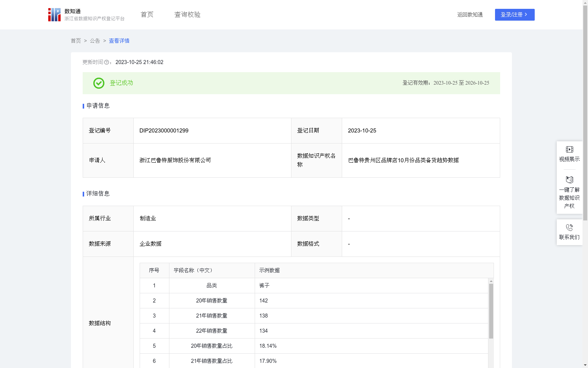Open the 首页 navigation item
The width and height of the screenshot is (588, 368).
tap(146, 14)
